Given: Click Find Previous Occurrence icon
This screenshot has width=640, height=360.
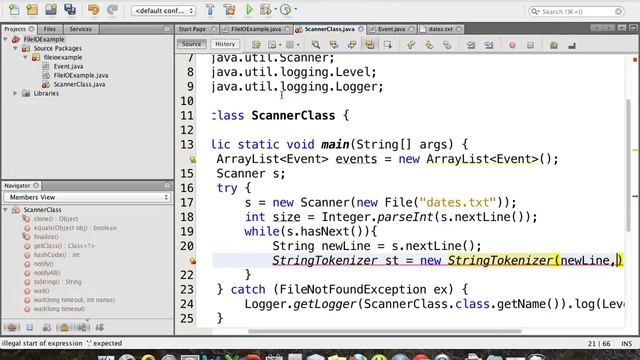Looking at the screenshot, I should coord(334,45).
